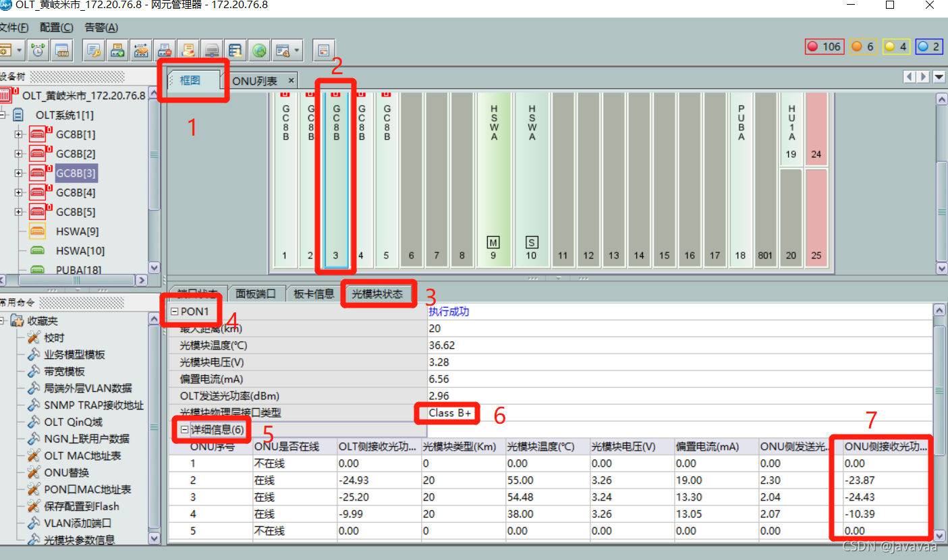This screenshot has width=948, height=560.
Task: Open OLT QinQ域 command
Action: [74, 422]
